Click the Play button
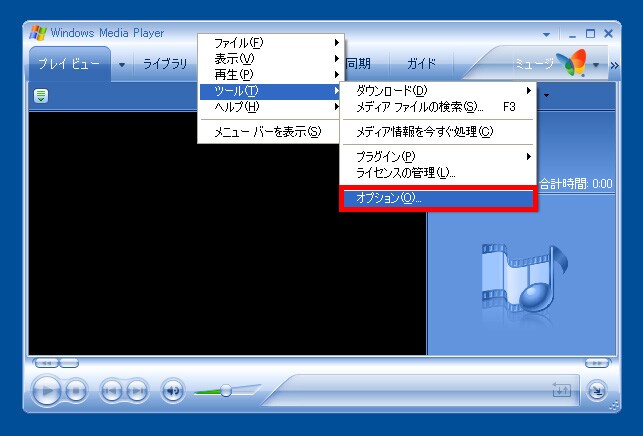Viewport: 643px width, 436px height. (46, 391)
